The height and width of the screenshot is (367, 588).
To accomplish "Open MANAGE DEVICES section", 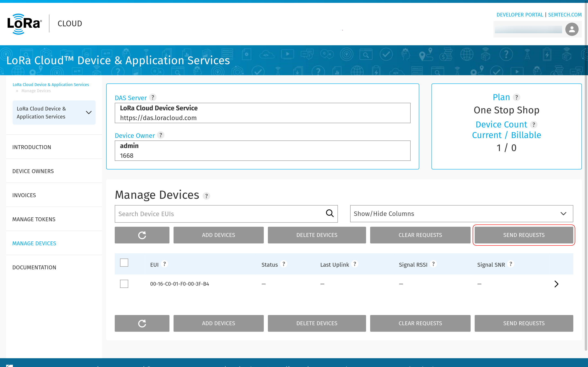I will 34,243.
